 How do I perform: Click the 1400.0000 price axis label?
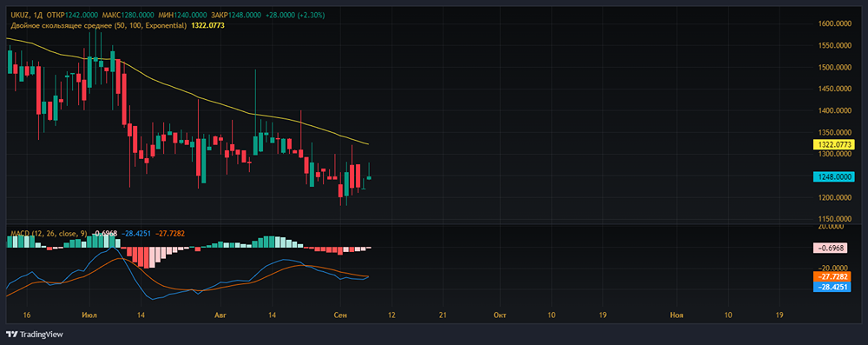coord(834,110)
